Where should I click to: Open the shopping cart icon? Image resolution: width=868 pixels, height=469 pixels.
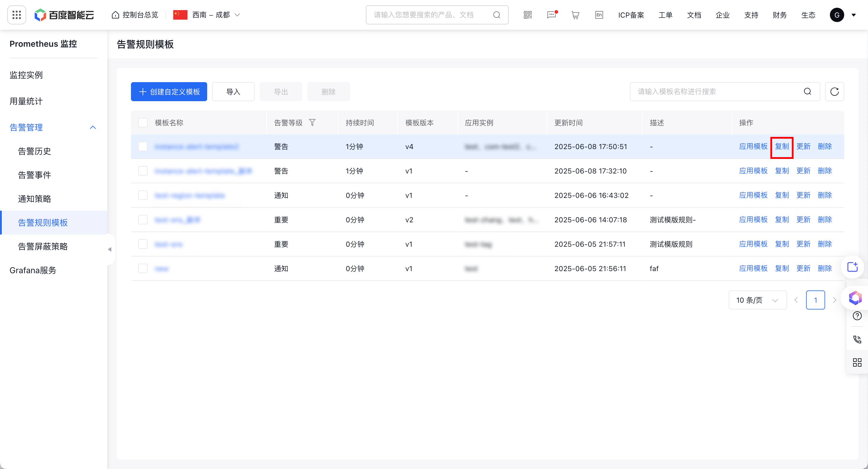[575, 15]
